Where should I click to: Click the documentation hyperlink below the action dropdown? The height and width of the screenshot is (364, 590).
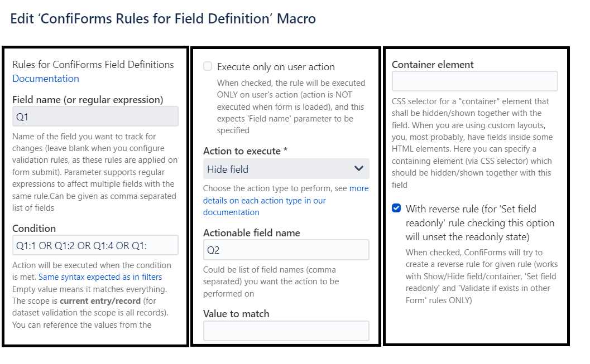click(231, 212)
